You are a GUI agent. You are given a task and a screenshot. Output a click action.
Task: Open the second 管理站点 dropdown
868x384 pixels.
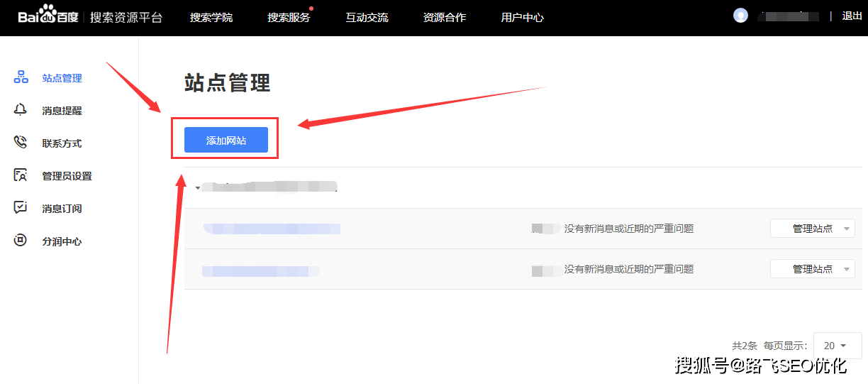pos(812,269)
